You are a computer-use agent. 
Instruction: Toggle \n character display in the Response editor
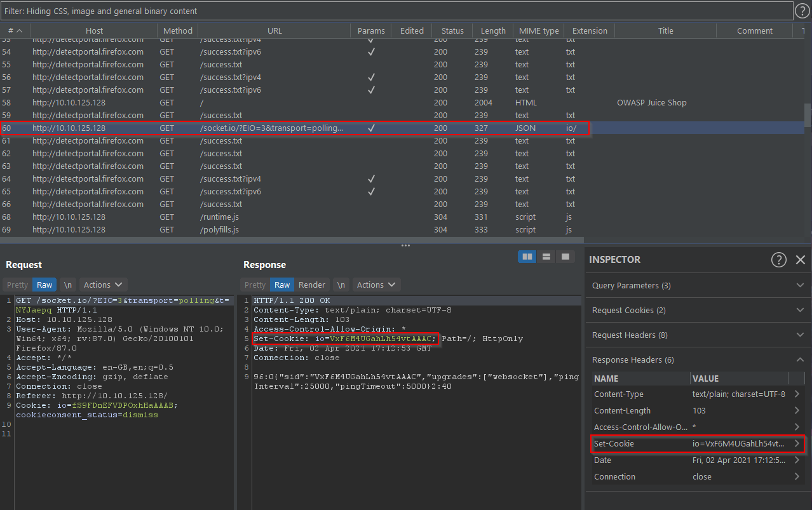click(342, 285)
